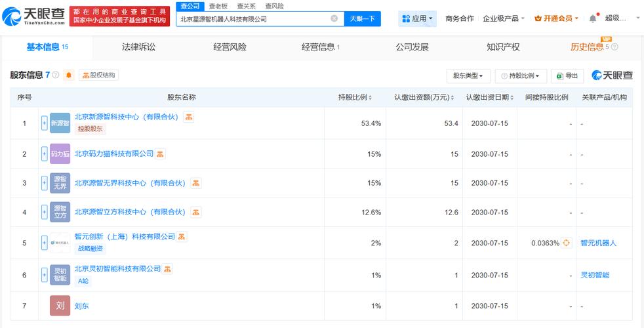Click the 刘 avatar for 刘东
644x328 pixels.
[60, 306]
